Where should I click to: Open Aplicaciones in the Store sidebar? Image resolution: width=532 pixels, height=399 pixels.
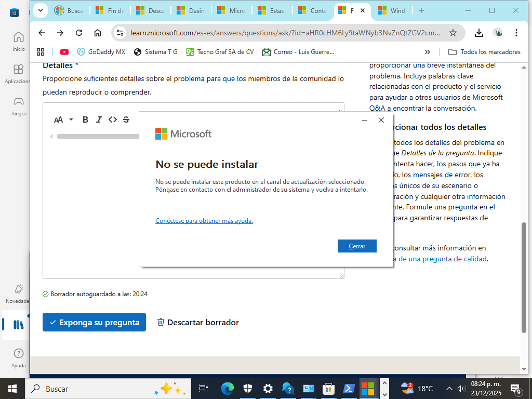click(x=18, y=74)
